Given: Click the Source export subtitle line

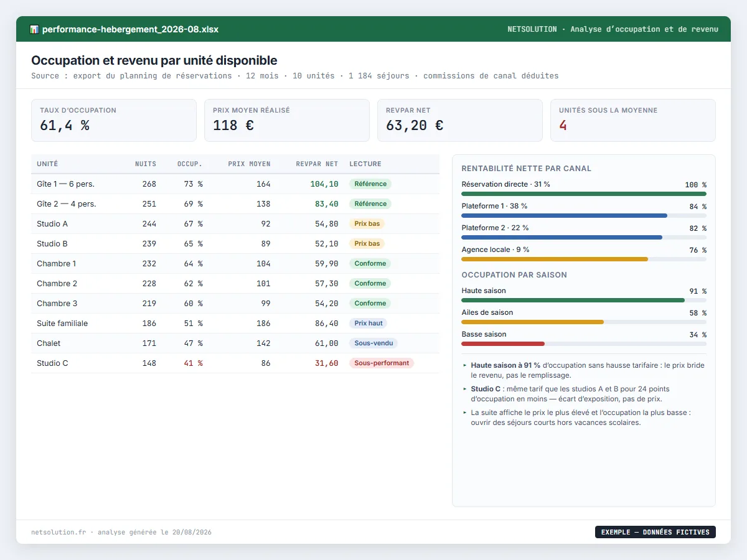Looking at the screenshot, I should click(x=295, y=76).
